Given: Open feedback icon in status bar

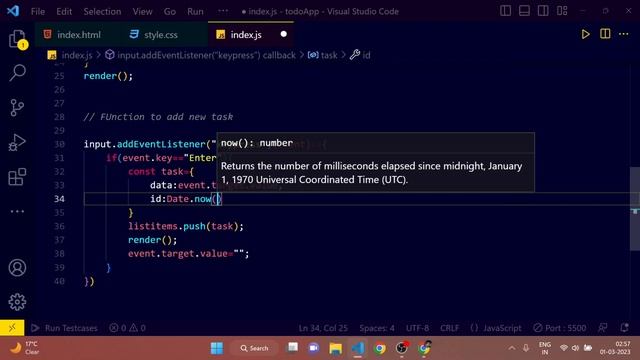Looking at the screenshot, I should point(602,328).
